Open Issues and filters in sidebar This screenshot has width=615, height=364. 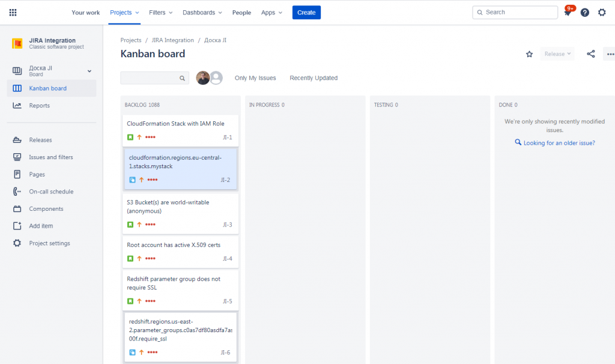click(x=52, y=157)
